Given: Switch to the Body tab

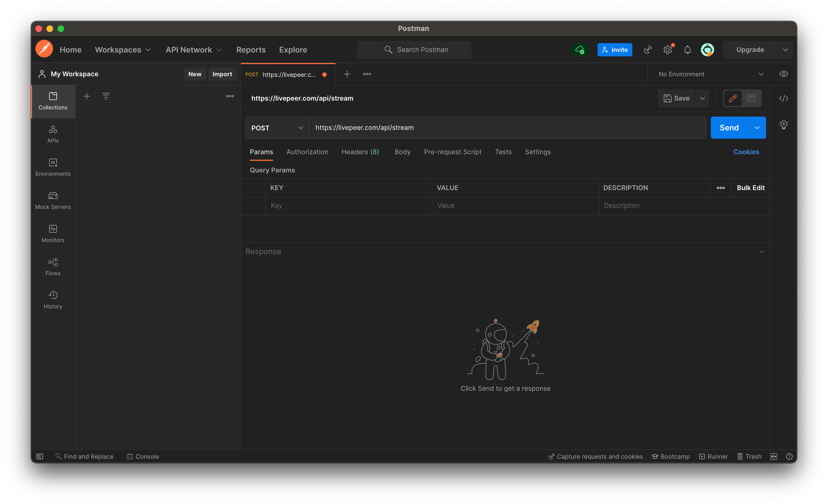Looking at the screenshot, I should click(403, 152).
